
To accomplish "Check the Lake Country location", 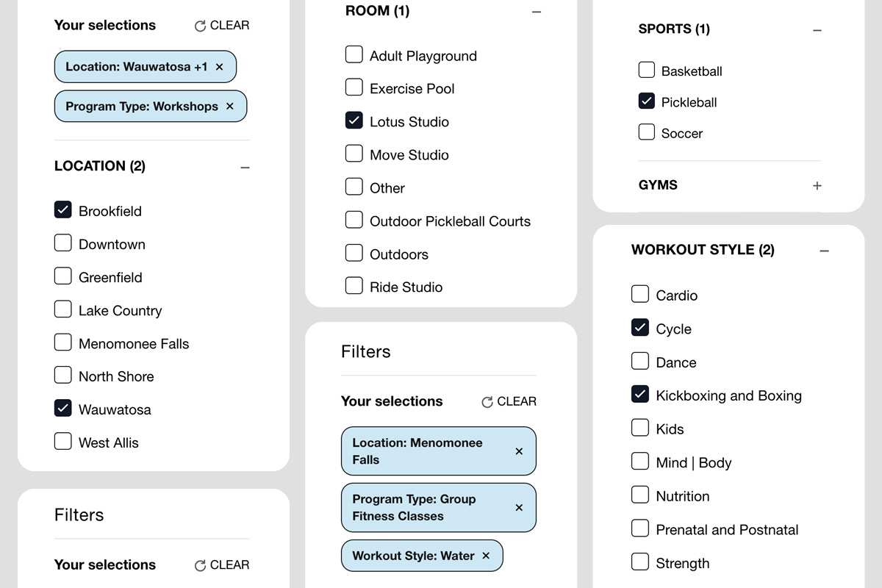I will pyautogui.click(x=63, y=309).
